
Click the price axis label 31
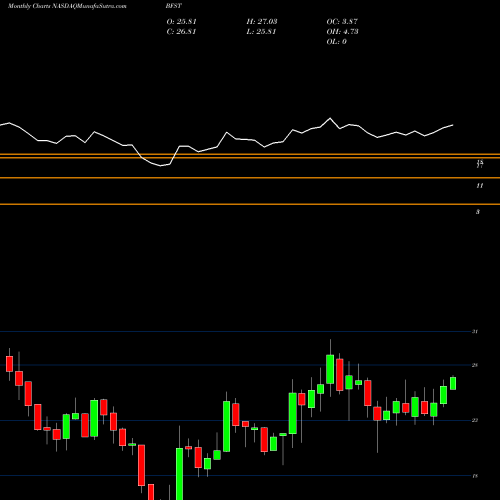[475, 332]
